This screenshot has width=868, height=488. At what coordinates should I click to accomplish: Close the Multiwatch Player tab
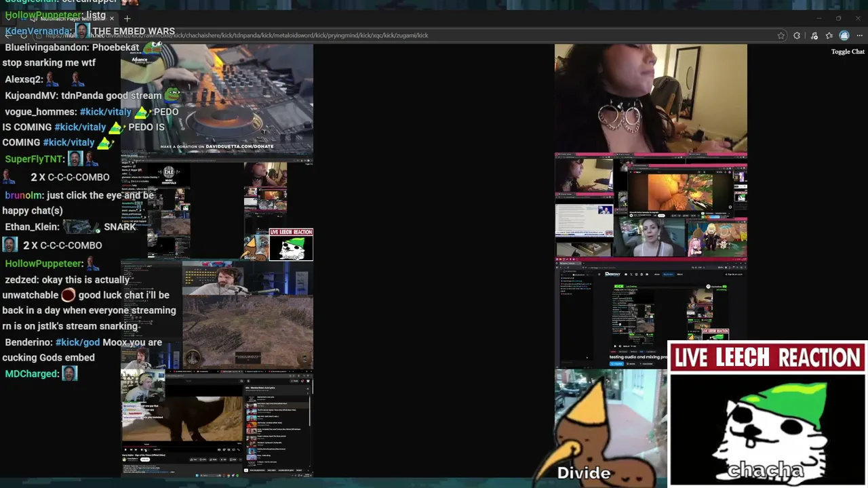tap(112, 18)
